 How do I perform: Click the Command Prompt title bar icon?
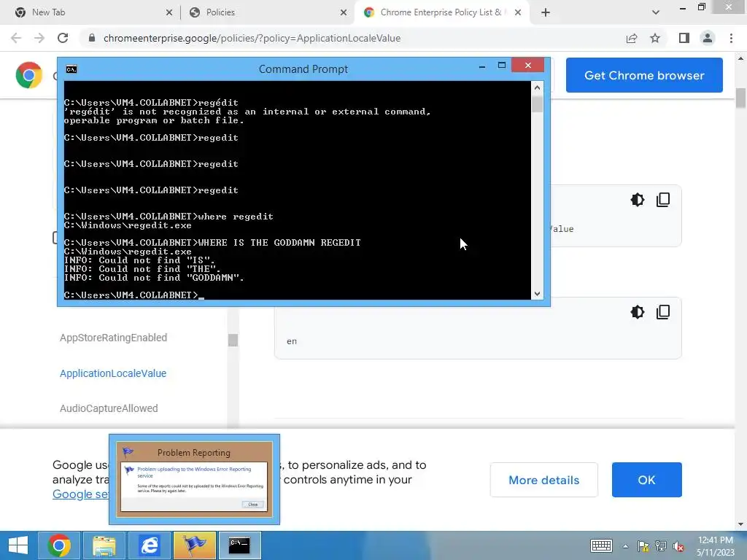[71, 69]
